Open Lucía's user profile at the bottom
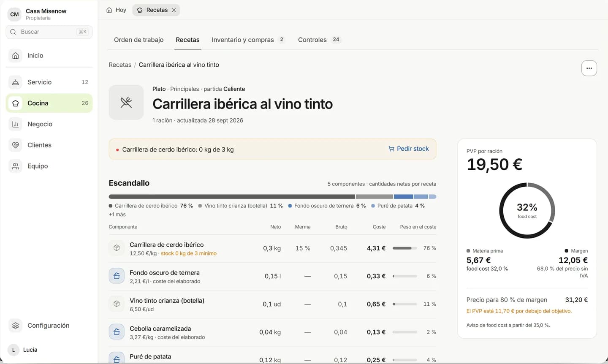The image size is (608, 364). click(49, 350)
